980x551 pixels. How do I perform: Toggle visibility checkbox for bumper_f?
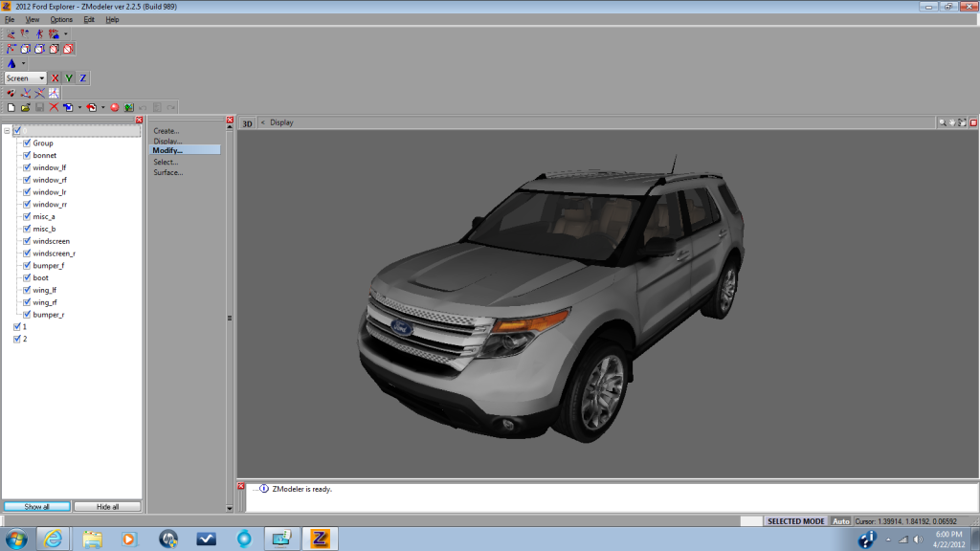click(x=27, y=266)
